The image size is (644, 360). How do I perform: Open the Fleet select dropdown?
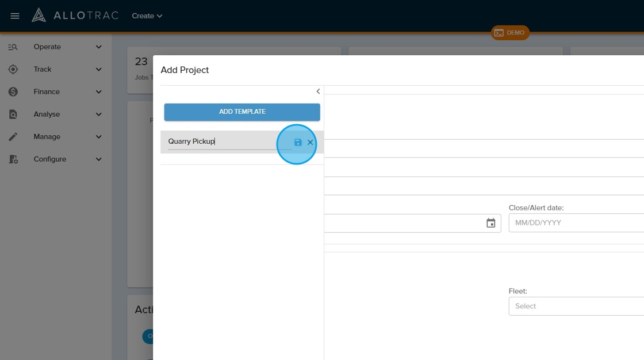575,306
